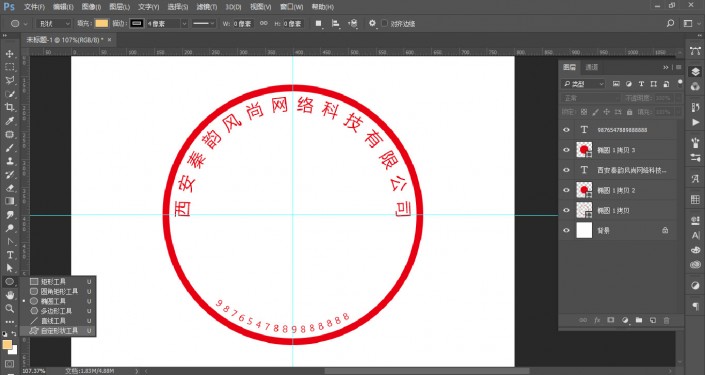Select the Zoom tool
The width and height of the screenshot is (705, 375).
[x=9, y=308]
